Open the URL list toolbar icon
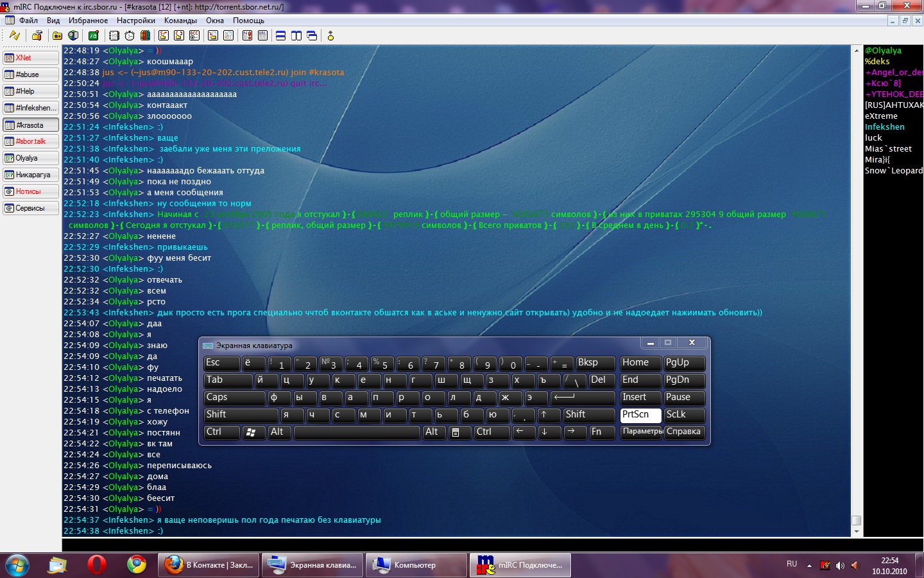The width and height of the screenshot is (924, 578). pos(262,35)
